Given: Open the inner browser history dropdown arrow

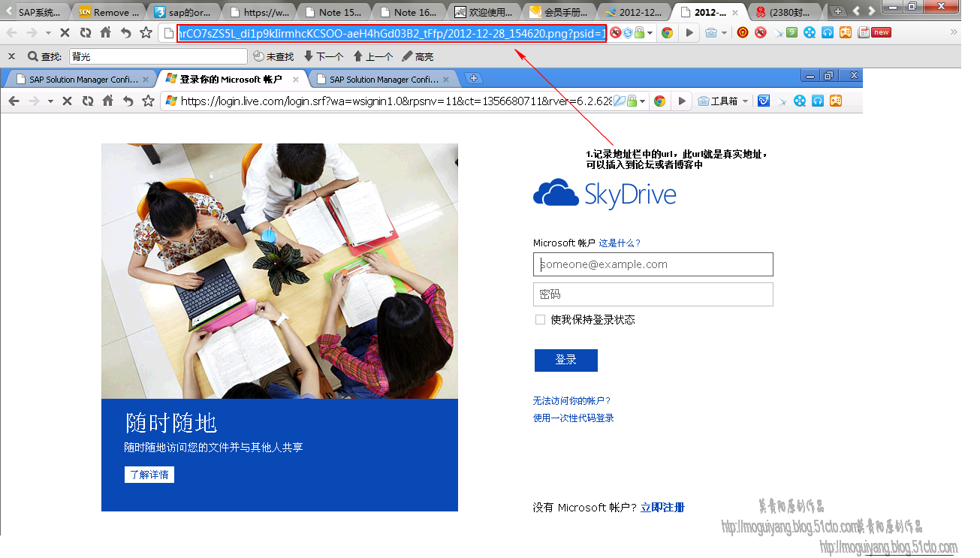Looking at the screenshot, I should coord(50,101).
